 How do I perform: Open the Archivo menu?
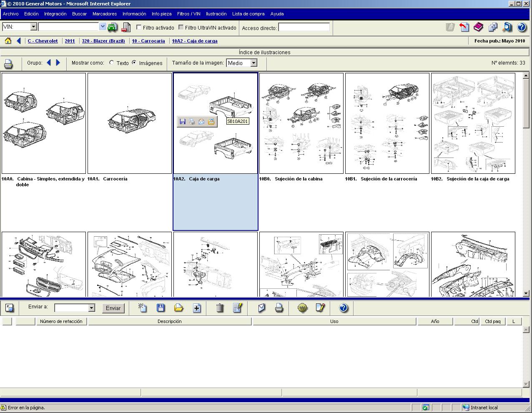[x=11, y=14]
